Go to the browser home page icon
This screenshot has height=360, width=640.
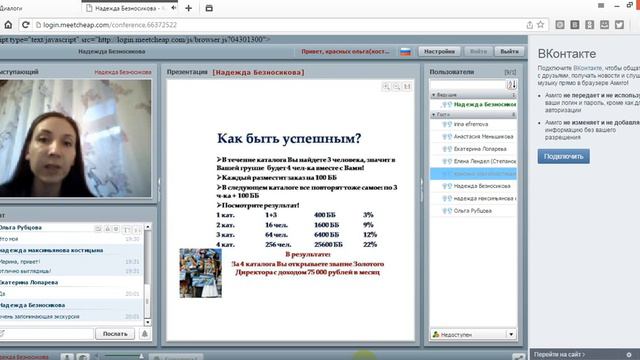[x=8, y=24]
